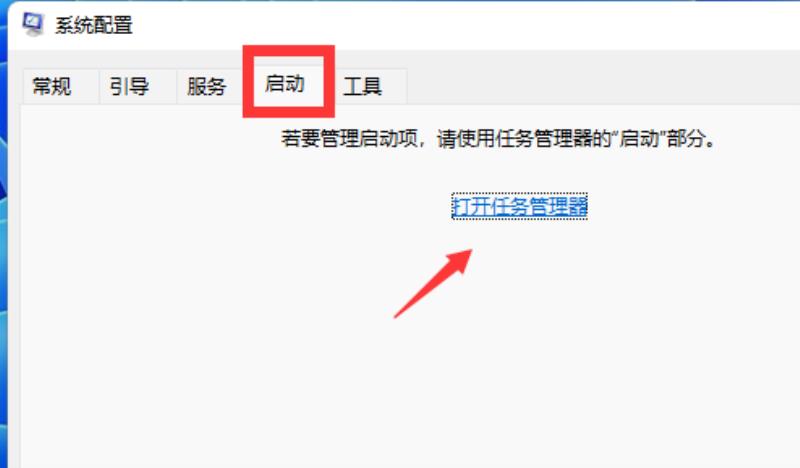Click the empty title bar area

click(x=459, y=26)
